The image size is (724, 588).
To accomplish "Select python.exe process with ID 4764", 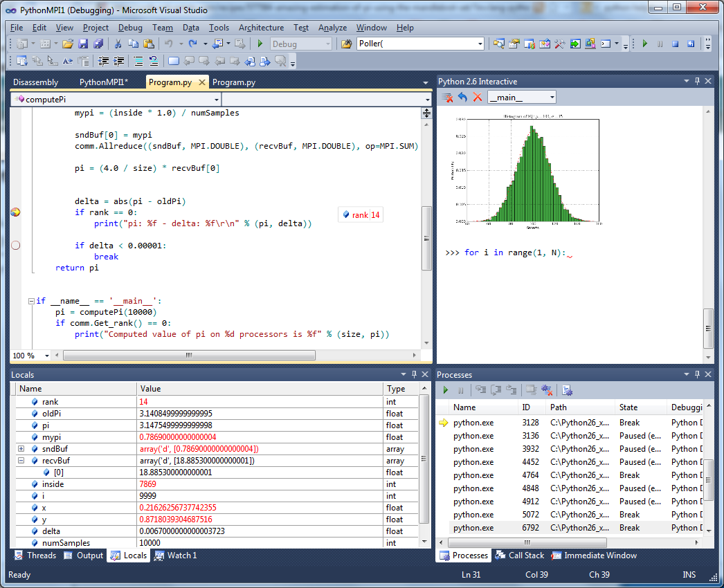I will 473,475.
